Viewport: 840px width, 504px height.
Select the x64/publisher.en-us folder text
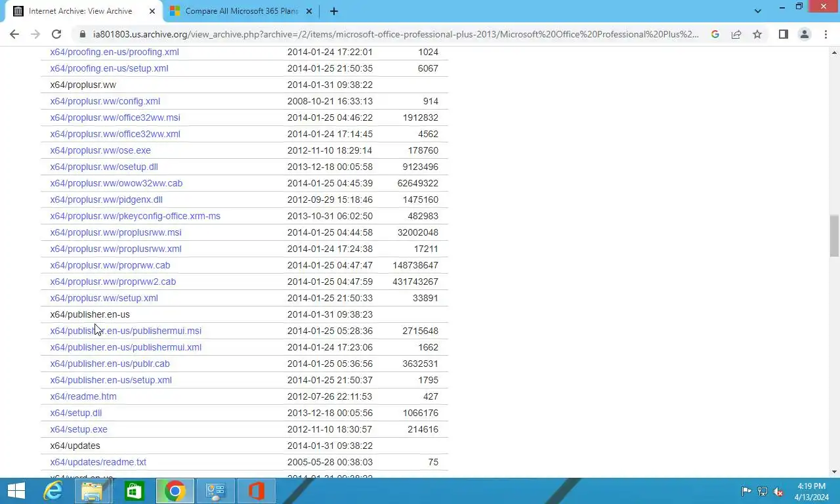pos(90,314)
